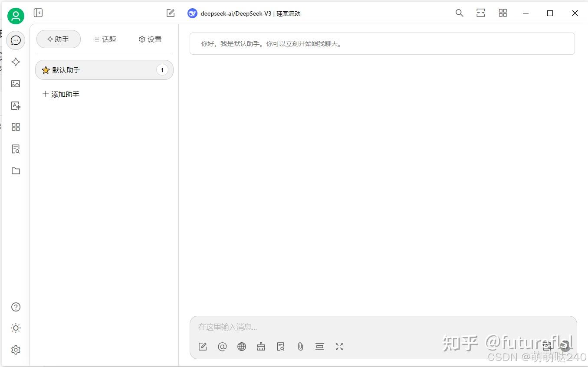Open the translation tool in sidebar
Image resolution: width=588 pixels, height=367 pixels.
tap(16, 105)
